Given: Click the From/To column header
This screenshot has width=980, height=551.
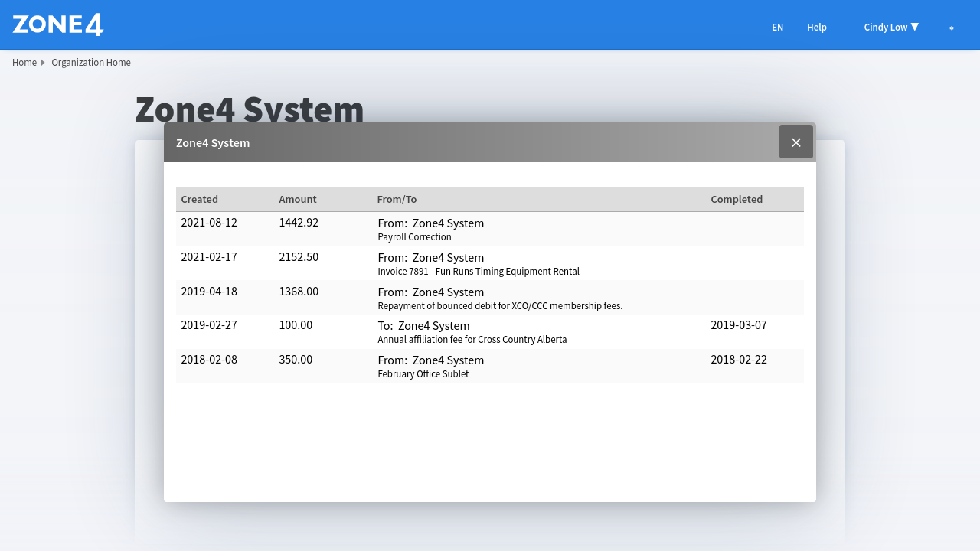Looking at the screenshot, I should click(397, 199).
